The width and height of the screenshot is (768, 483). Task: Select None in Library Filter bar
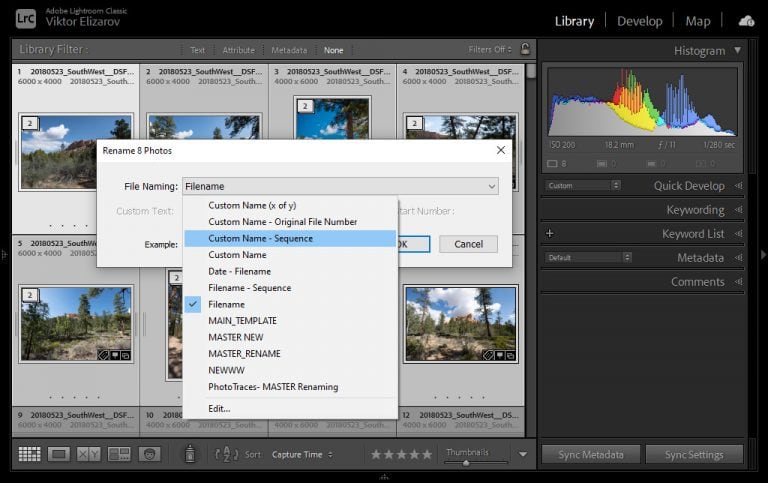click(x=333, y=50)
